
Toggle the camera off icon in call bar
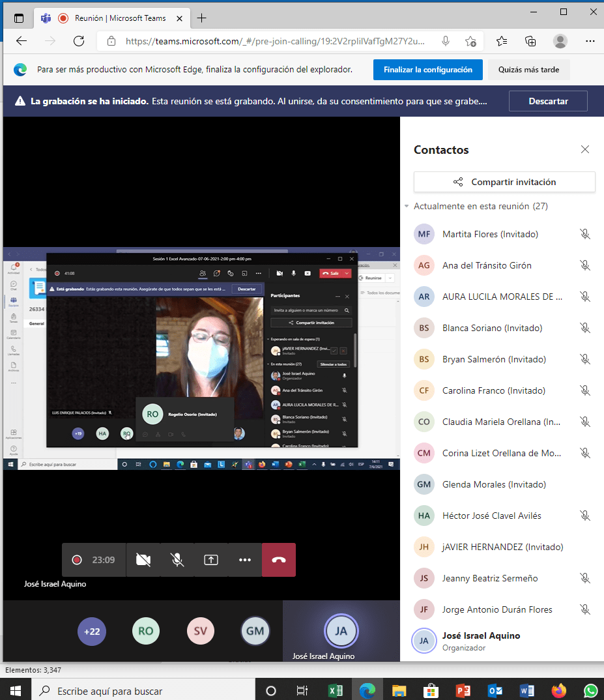[143, 560]
